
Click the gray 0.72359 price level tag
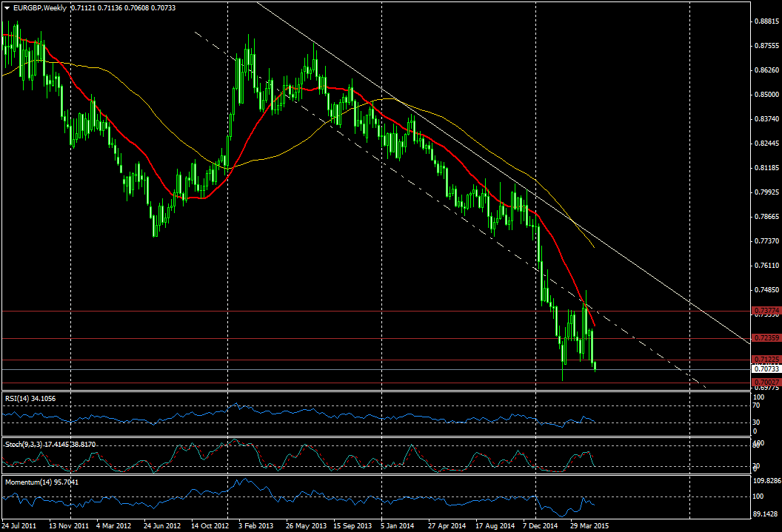(x=766, y=337)
